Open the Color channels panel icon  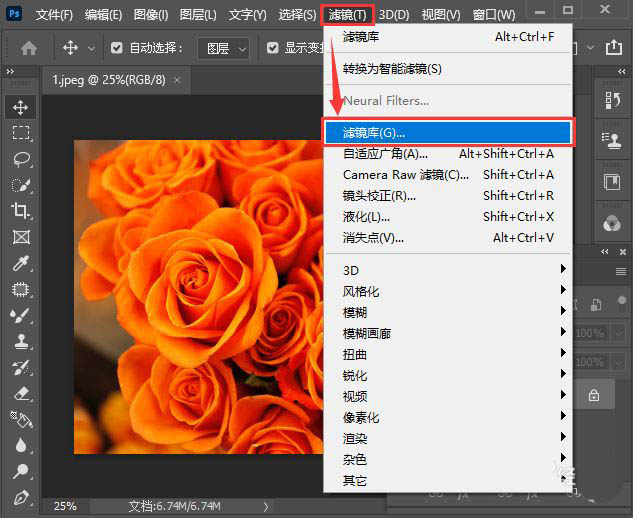612,223
